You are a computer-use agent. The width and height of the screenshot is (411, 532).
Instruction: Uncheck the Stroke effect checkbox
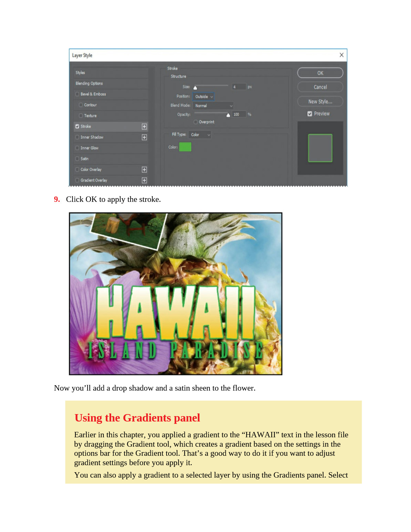78,127
